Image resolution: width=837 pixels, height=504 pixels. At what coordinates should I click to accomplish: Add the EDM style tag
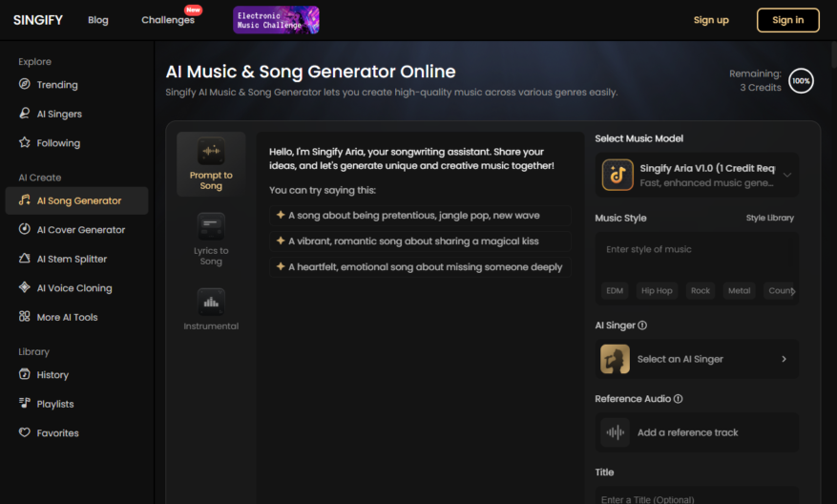click(x=615, y=291)
